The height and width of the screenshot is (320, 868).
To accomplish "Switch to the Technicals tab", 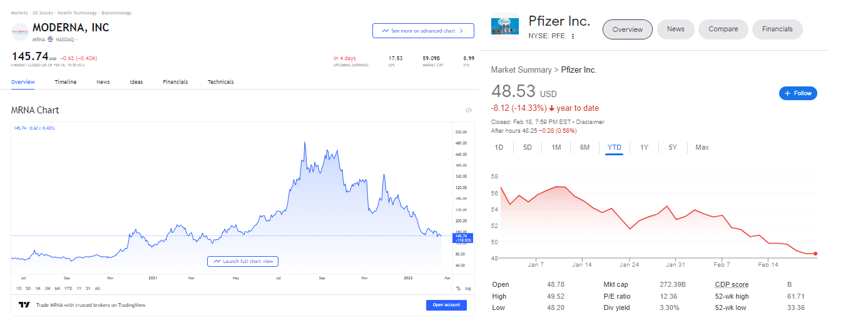I will click(x=221, y=82).
